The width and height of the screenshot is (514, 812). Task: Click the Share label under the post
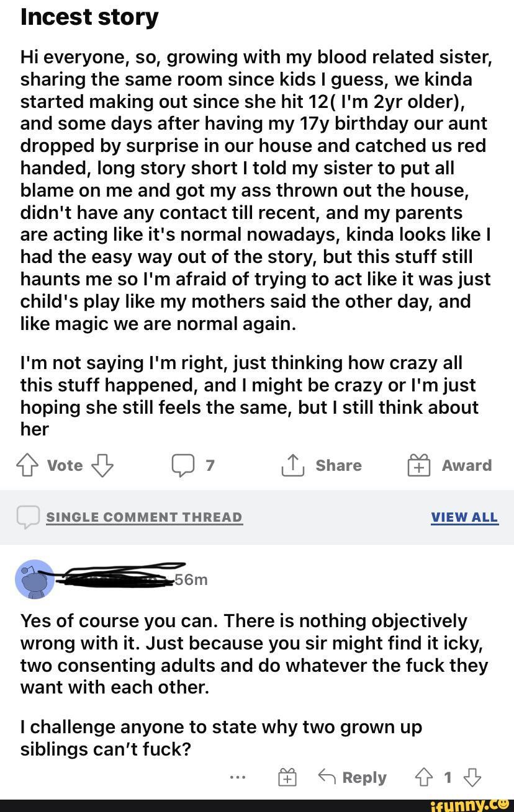tap(338, 466)
